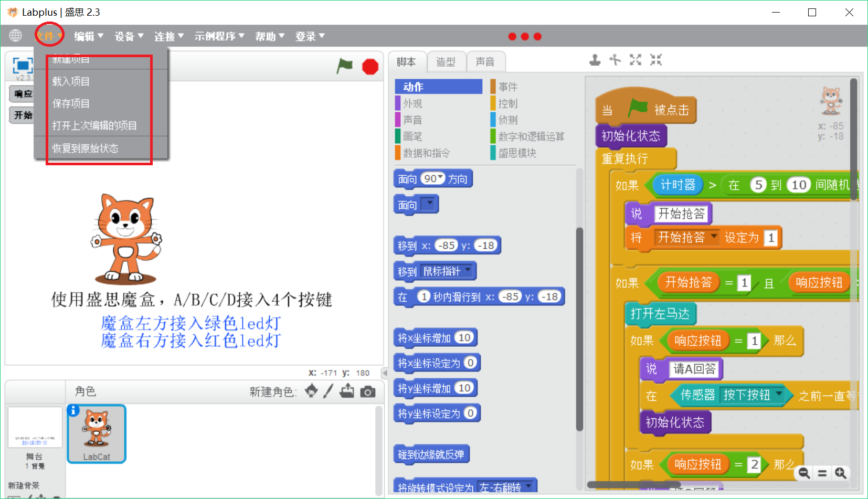
Task: Click the globe language icon
Action: pyautogui.click(x=16, y=36)
